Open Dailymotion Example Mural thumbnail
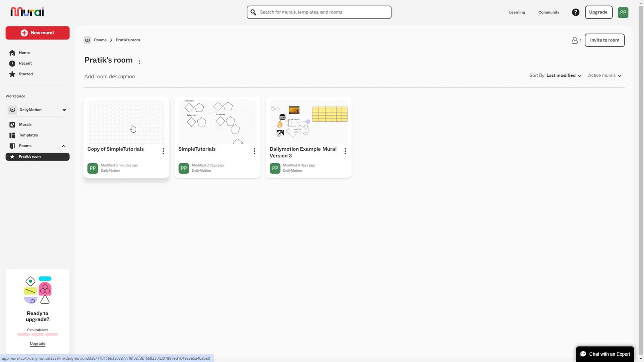The height and width of the screenshot is (362, 644). pyautogui.click(x=308, y=122)
